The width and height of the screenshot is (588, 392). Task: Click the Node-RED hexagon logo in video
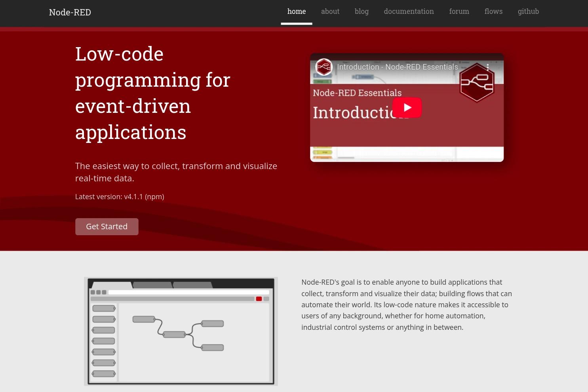coord(477,83)
